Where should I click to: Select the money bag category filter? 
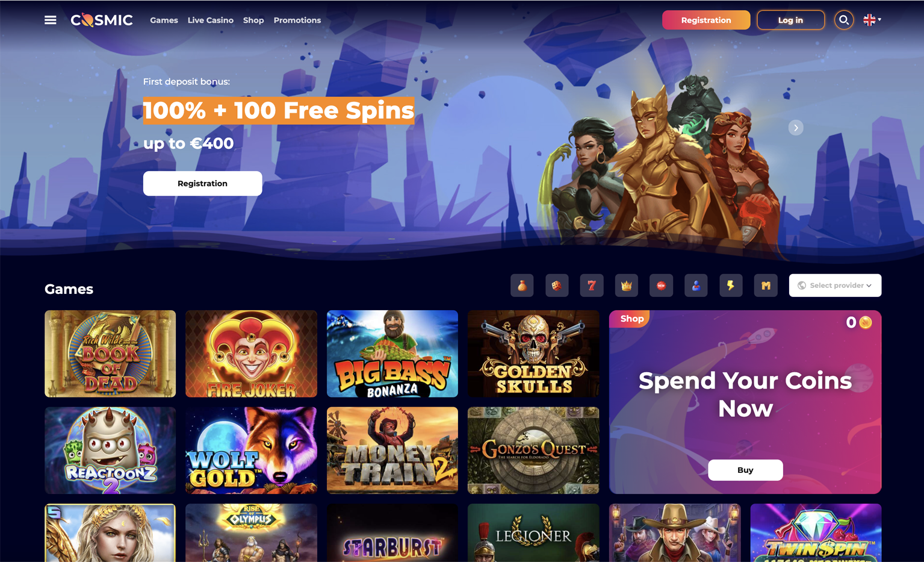coord(522,286)
